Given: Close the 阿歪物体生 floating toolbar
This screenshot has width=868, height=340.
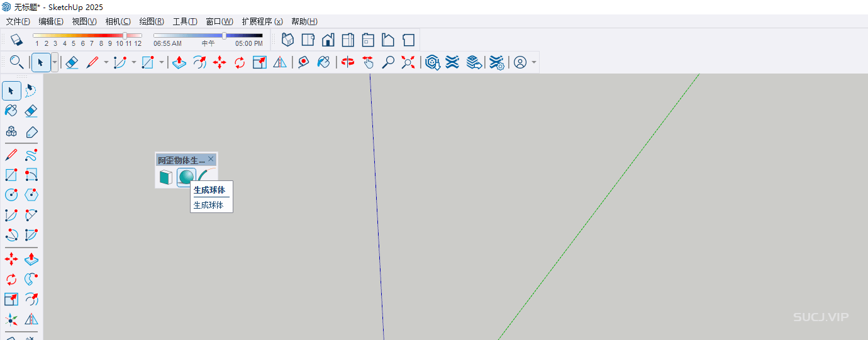Looking at the screenshot, I should tap(211, 159).
